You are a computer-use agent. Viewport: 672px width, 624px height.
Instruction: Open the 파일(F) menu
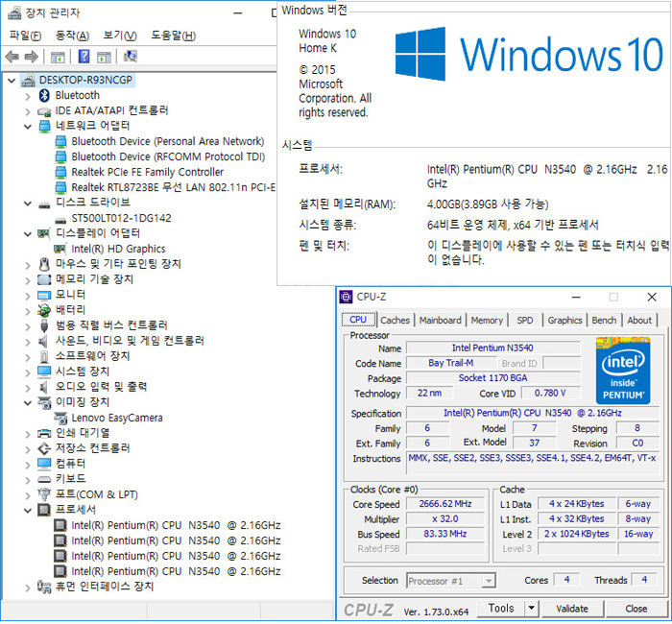pos(25,36)
